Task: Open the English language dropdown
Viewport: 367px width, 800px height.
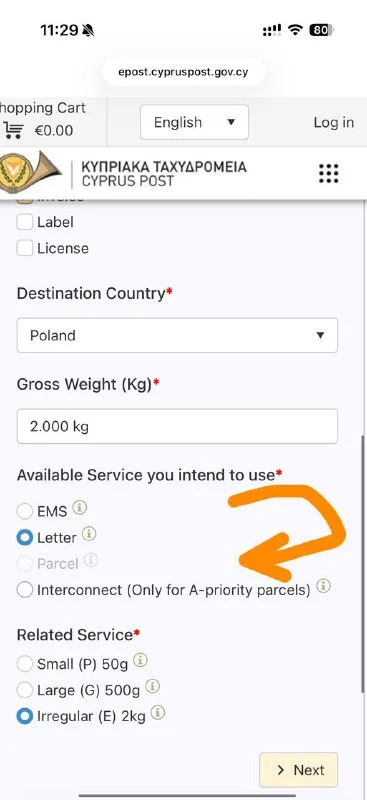Action: pos(194,122)
